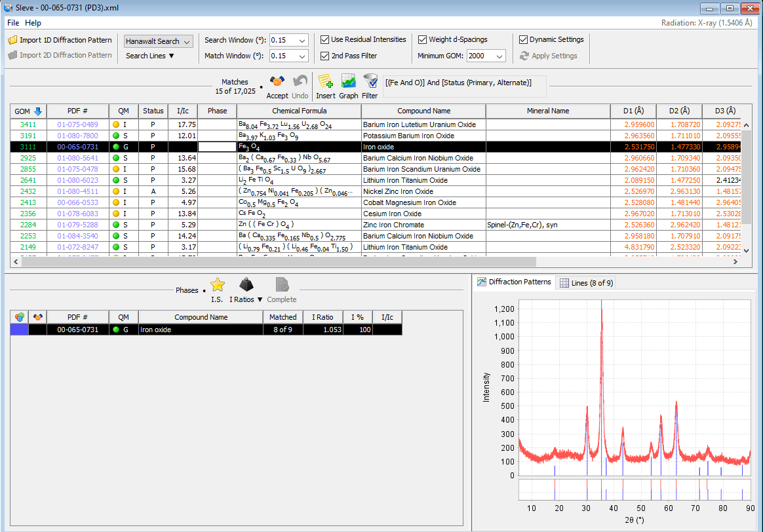
Task: Open the Hanawalt Search dropdown
Action: click(158, 41)
